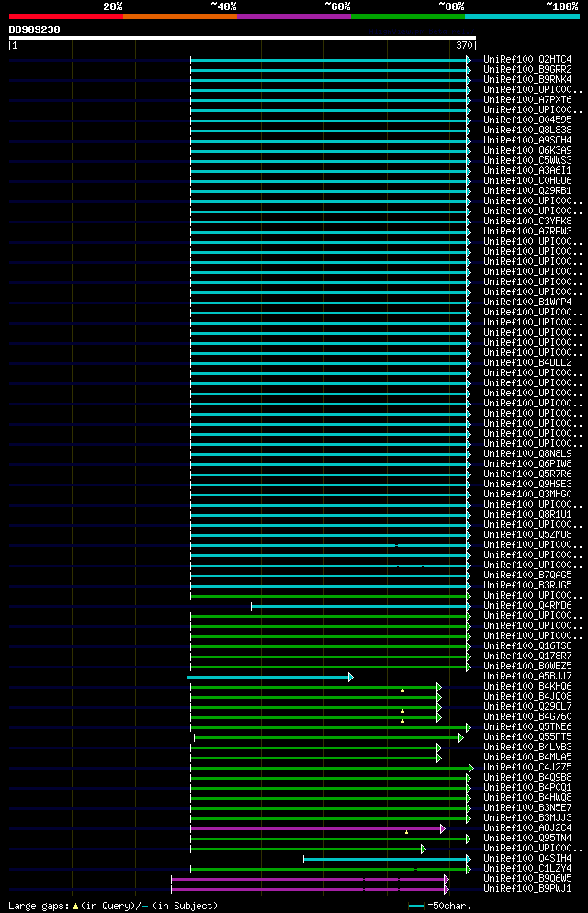
Task: Select the UniRef100_A9SCH4 label
Action: click(x=527, y=140)
